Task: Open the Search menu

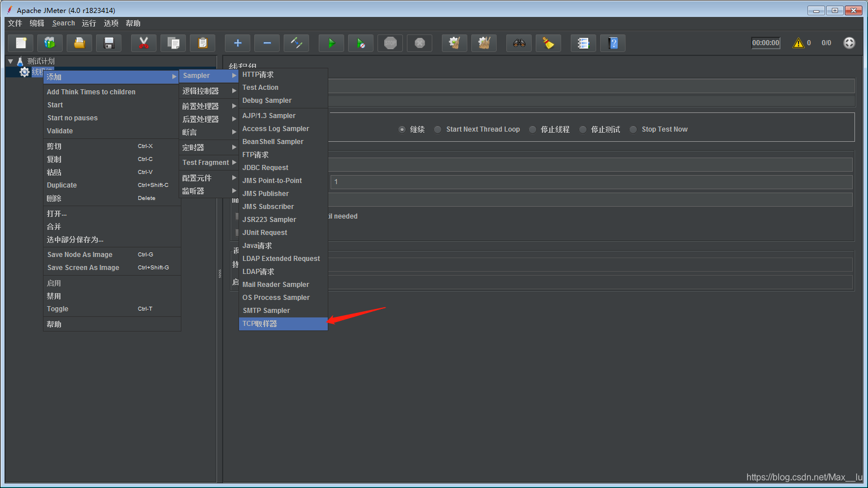Action: pyautogui.click(x=63, y=23)
